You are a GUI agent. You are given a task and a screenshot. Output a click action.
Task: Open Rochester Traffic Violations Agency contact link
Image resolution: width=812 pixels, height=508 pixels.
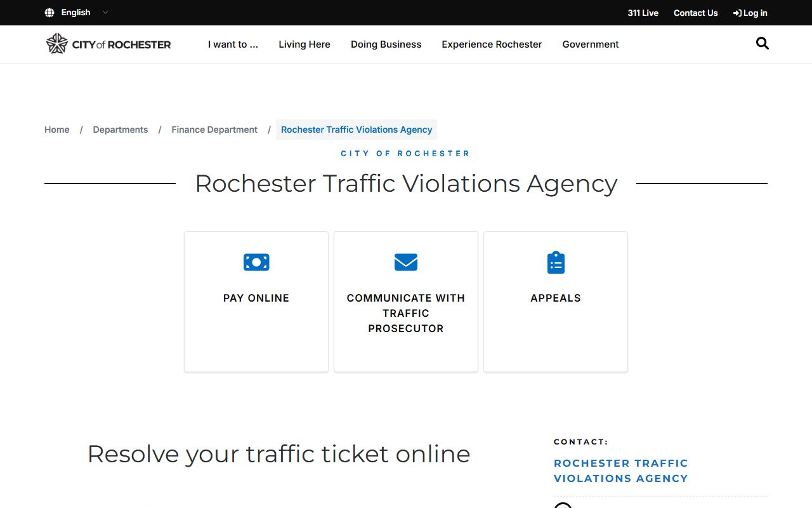coord(621,471)
